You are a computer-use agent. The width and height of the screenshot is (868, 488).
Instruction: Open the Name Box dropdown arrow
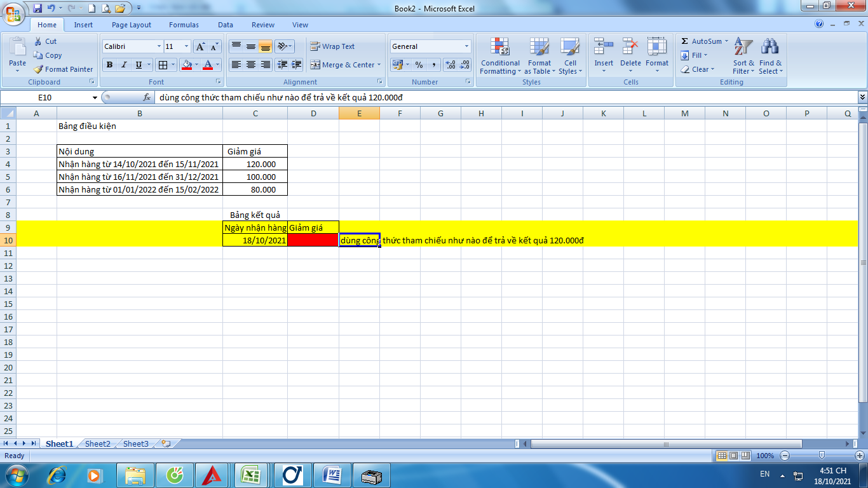click(95, 98)
